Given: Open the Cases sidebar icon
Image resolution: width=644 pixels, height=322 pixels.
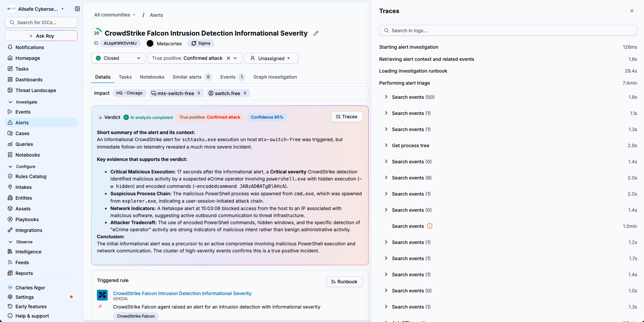Looking at the screenshot, I should click(x=10, y=133).
